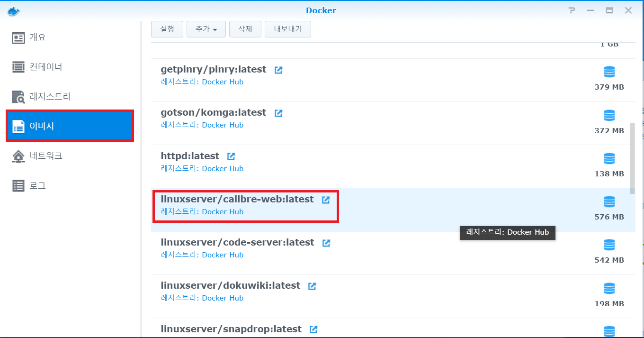Click the 레지스트리 search icon

pyautogui.click(x=18, y=97)
